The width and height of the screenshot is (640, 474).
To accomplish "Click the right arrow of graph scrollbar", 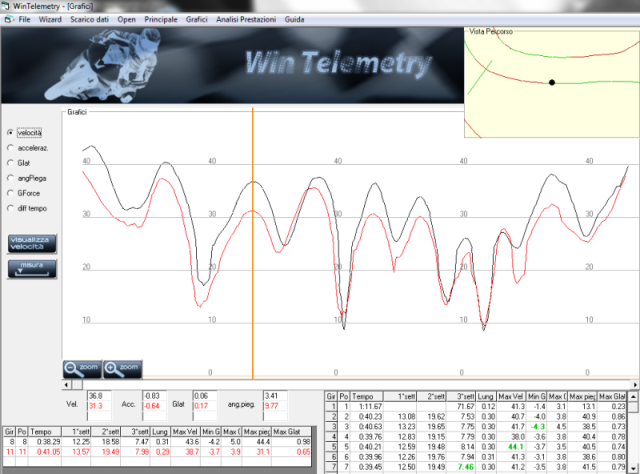I will point(635,385).
